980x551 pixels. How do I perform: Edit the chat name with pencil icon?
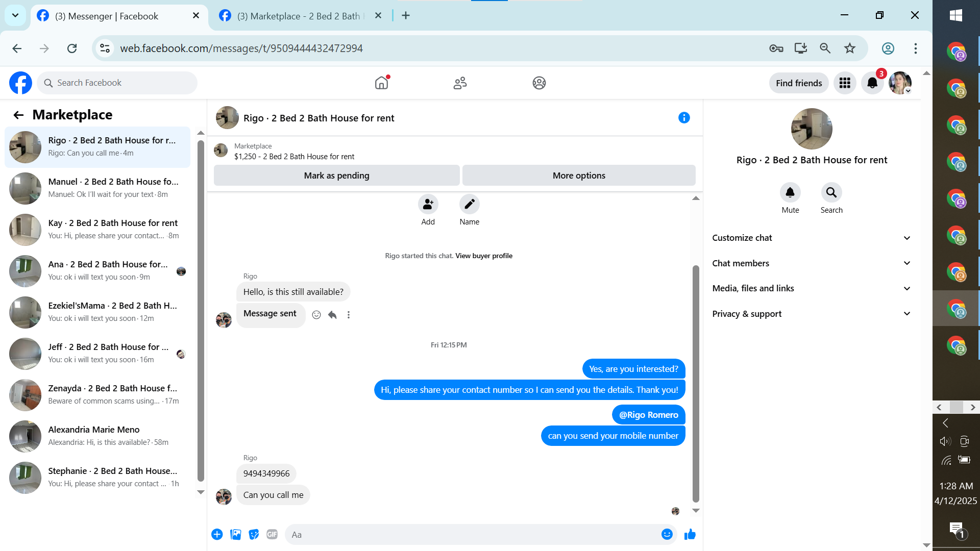point(469,205)
